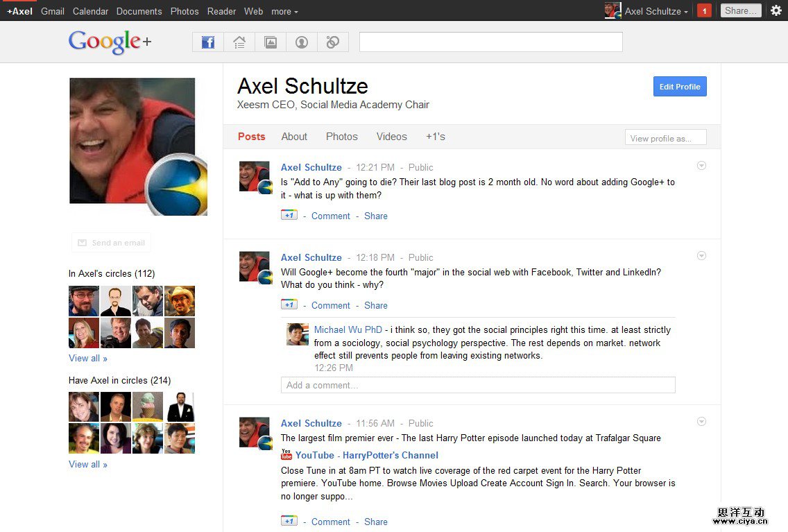This screenshot has width=788, height=532.
Task: Click the cowboy hat person thumbnail
Action: click(180, 300)
